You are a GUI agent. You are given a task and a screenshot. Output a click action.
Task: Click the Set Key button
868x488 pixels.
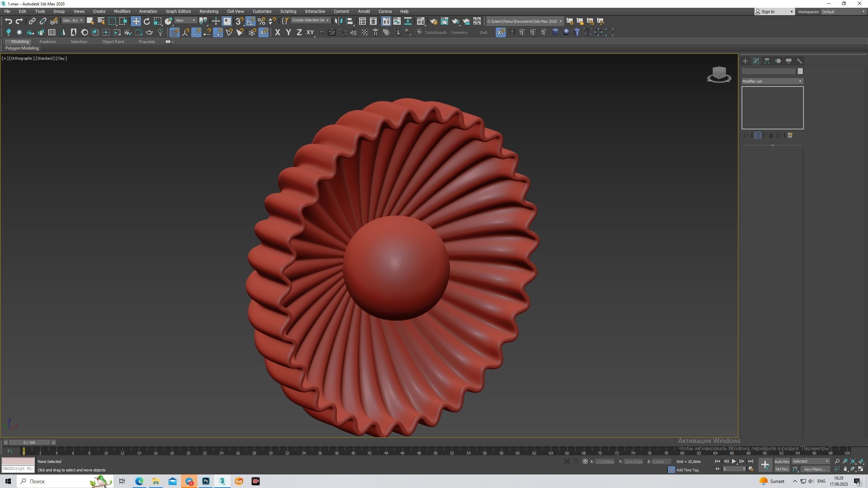pos(782,469)
